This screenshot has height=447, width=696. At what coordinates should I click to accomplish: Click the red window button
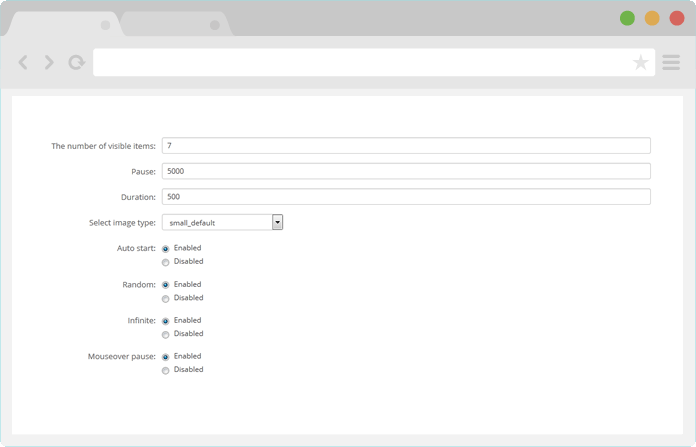(677, 18)
